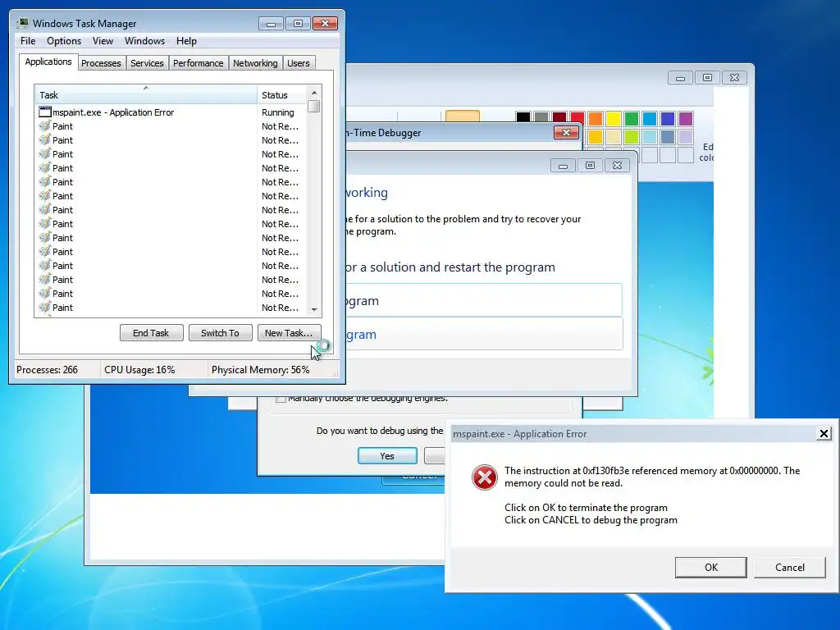Image resolution: width=840 pixels, height=630 pixels.
Task: Pick the dark red swatch in Paint
Action: tap(559, 118)
